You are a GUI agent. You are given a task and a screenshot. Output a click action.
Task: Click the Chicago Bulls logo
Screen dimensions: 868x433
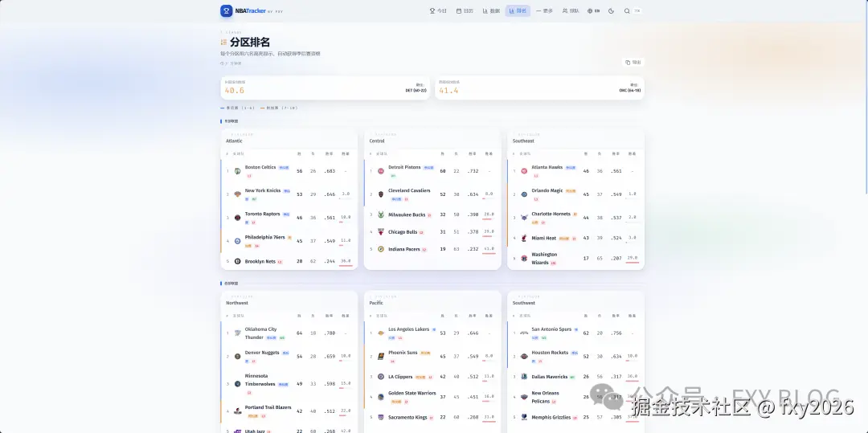[381, 231]
